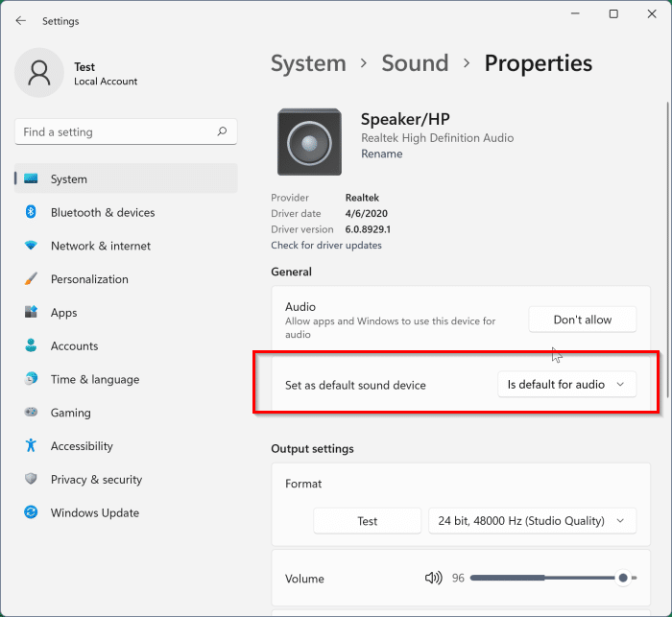Click the Don't allow audio button
The image size is (672, 617).
(583, 320)
